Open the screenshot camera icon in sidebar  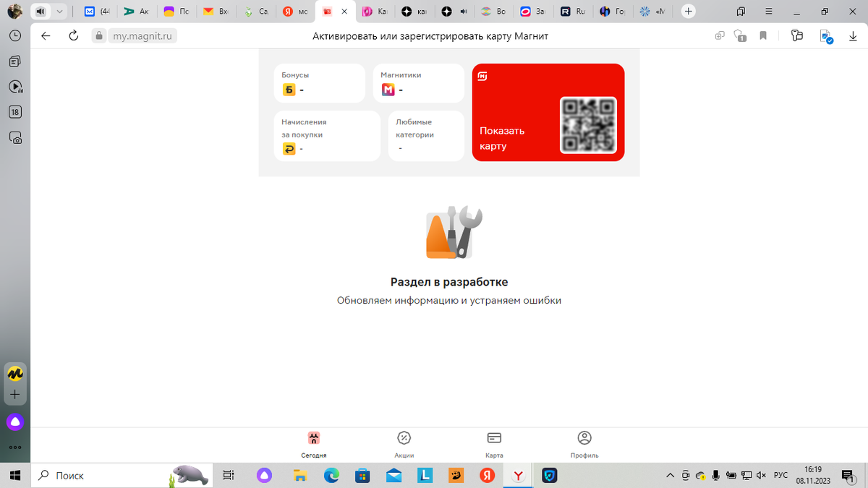pos(15,137)
